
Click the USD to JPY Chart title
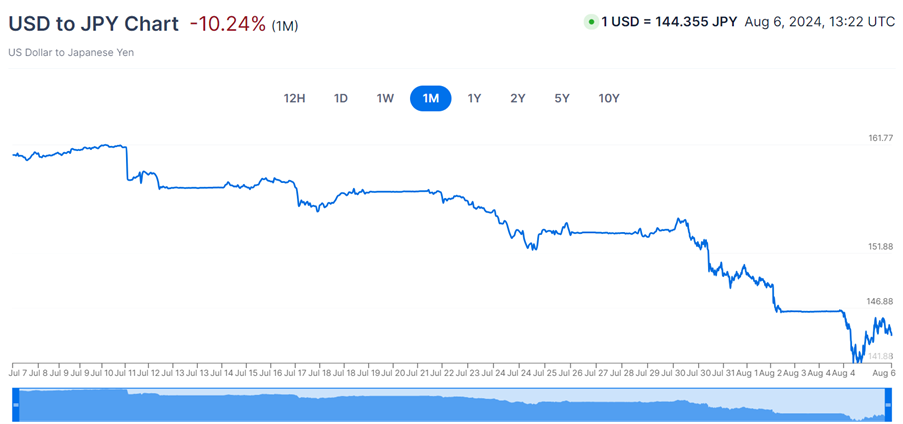click(93, 23)
